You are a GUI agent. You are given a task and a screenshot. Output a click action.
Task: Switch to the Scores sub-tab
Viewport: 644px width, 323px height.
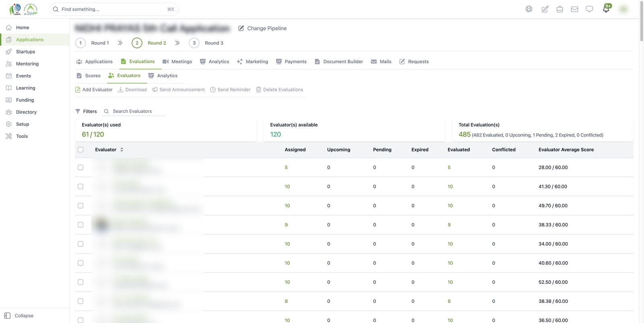(88, 76)
